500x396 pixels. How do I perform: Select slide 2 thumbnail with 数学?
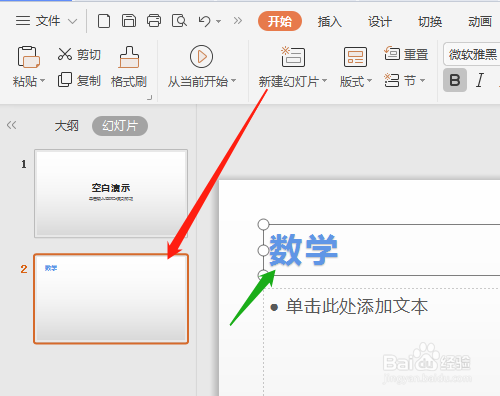[x=111, y=299]
